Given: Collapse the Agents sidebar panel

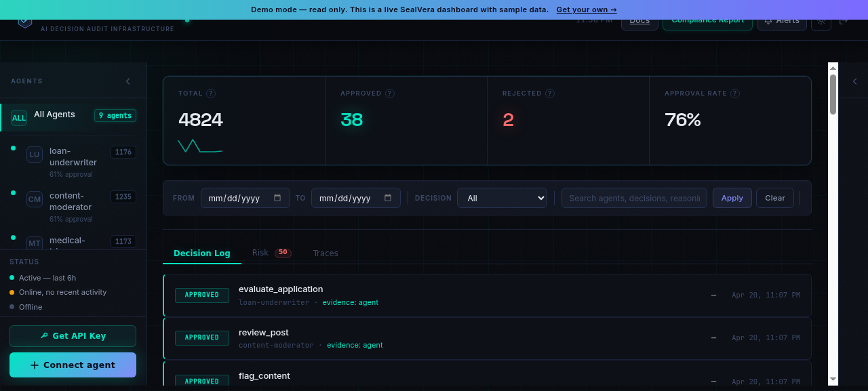Looking at the screenshot, I should pos(127,81).
